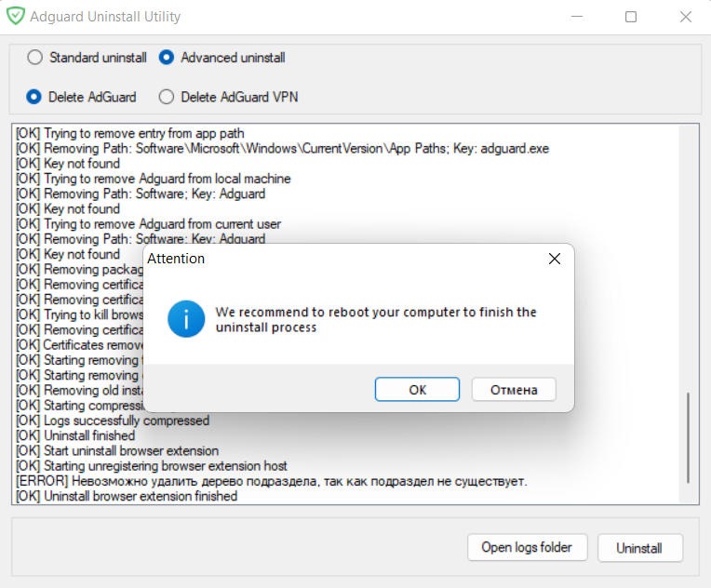The width and height of the screenshot is (711, 588).
Task: Choose the Delete AdGuard VPN option
Action: point(229,97)
